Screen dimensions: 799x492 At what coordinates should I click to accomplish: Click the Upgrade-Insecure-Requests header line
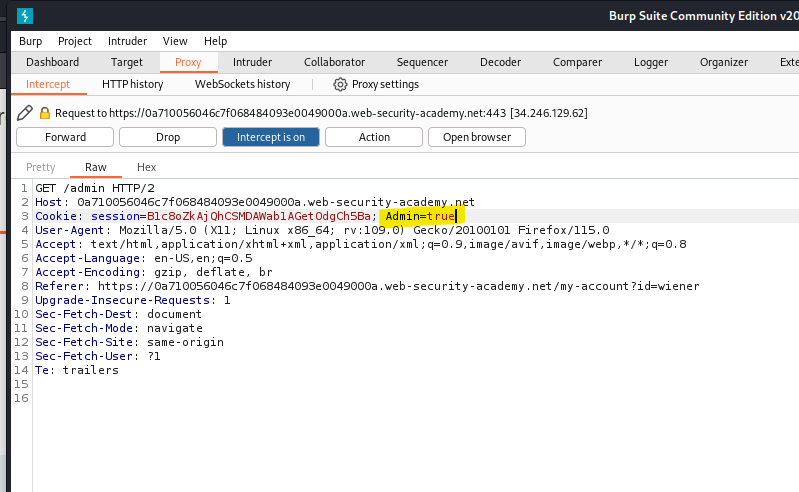132,300
